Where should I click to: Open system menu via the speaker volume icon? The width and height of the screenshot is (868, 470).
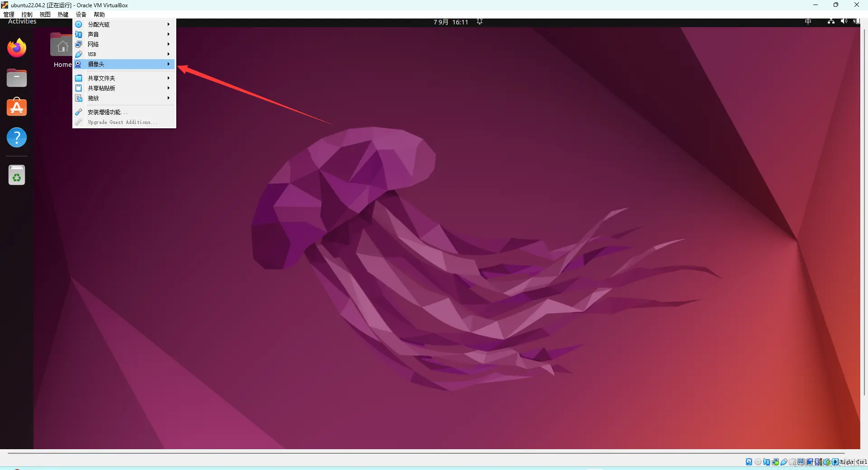844,21
